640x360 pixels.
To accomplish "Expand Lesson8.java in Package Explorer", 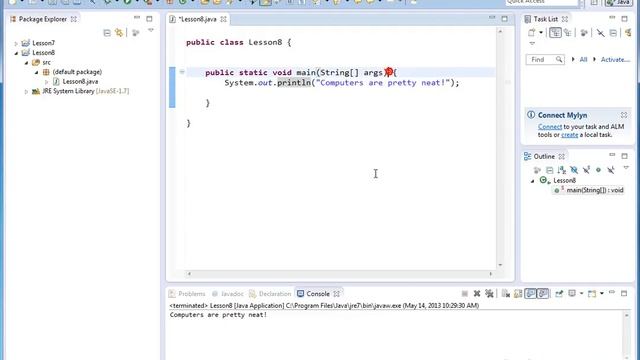I will pyautogui.click(x=46, y=82).
